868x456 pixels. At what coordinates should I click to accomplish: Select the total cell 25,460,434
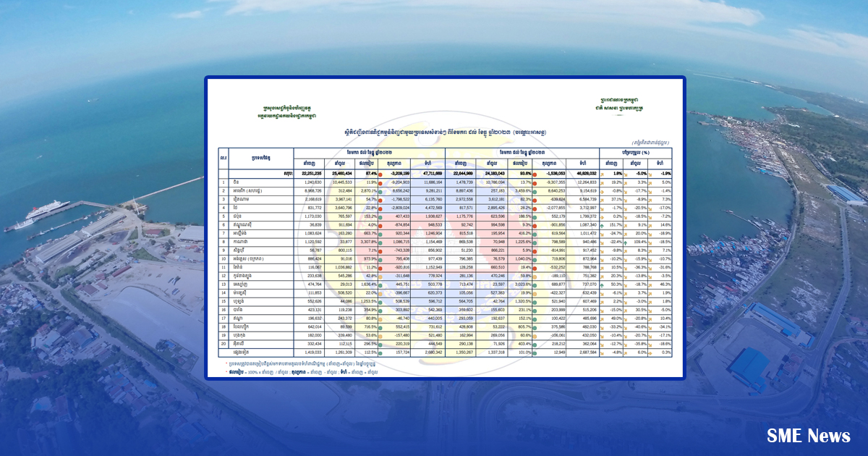[x=340, y=174]
